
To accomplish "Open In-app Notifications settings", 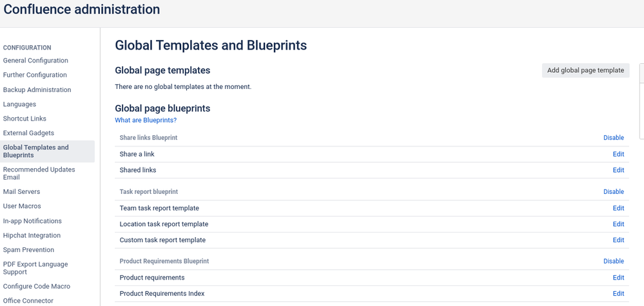I will 32,221.
